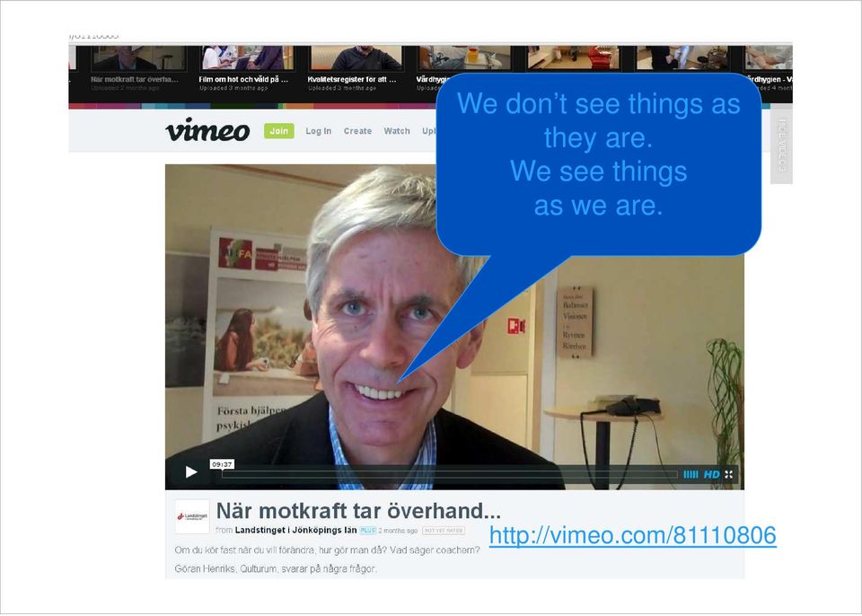Select Watch in the Vimeo menu
The image size is (862, 616).
pos(397,131)
